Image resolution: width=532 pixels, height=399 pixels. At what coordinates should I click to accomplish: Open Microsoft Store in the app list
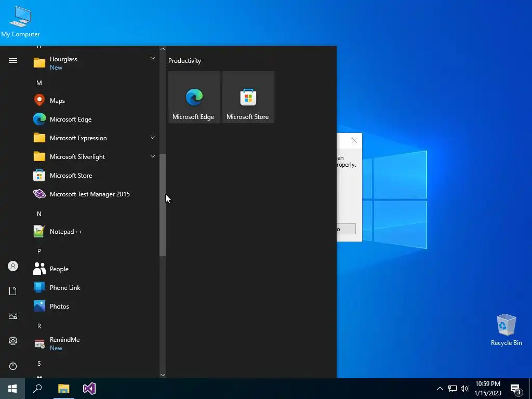95,176
